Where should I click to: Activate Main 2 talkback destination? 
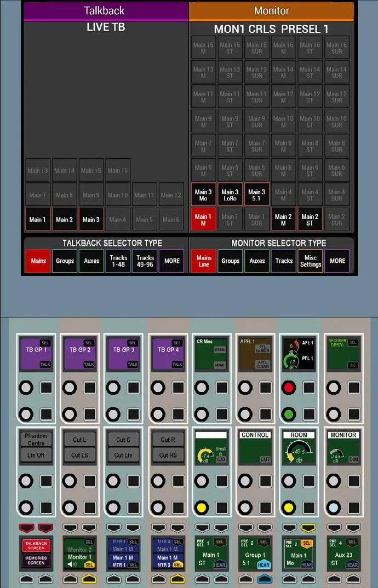[x=64, y=220]
